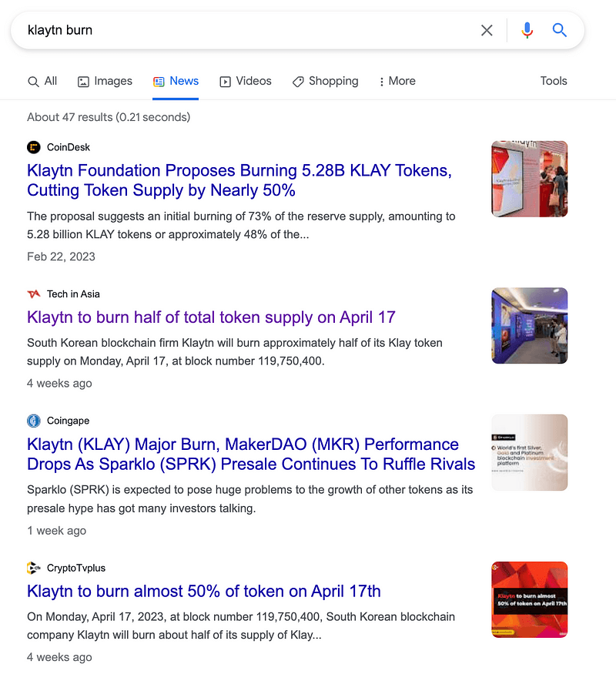
Task: Click the Tech in Asia logo icon
Action: tap(34, 294)
